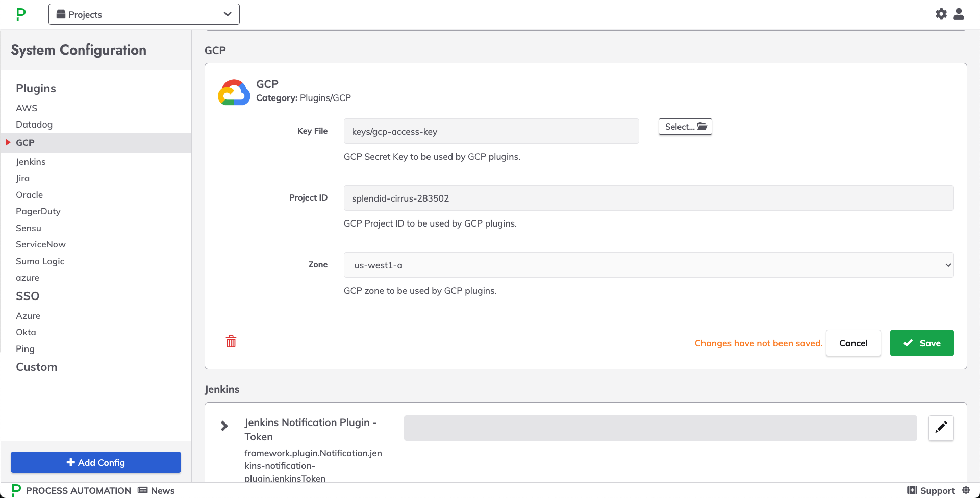Click the green P logo in top bar
This screenshot has width=980, height=498.
click(x=21, y=14)
